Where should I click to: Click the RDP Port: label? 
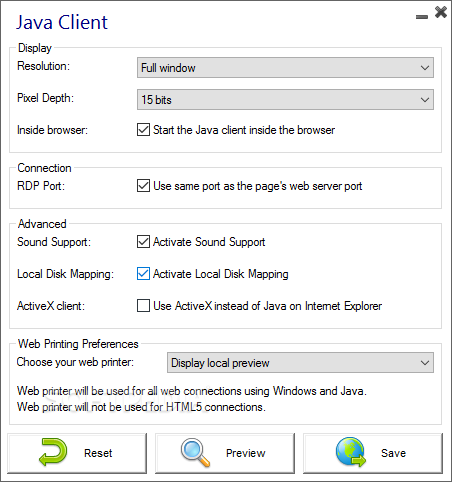coord(41,186)
